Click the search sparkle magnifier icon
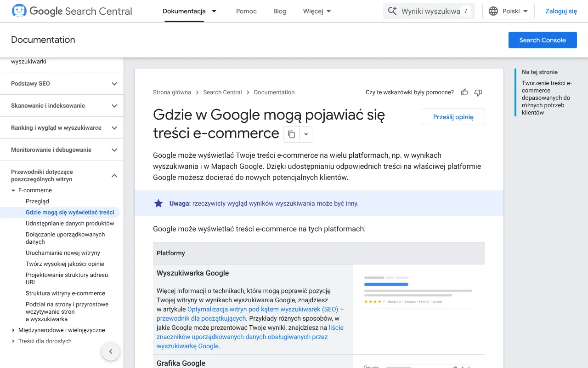 coord(392,11)
